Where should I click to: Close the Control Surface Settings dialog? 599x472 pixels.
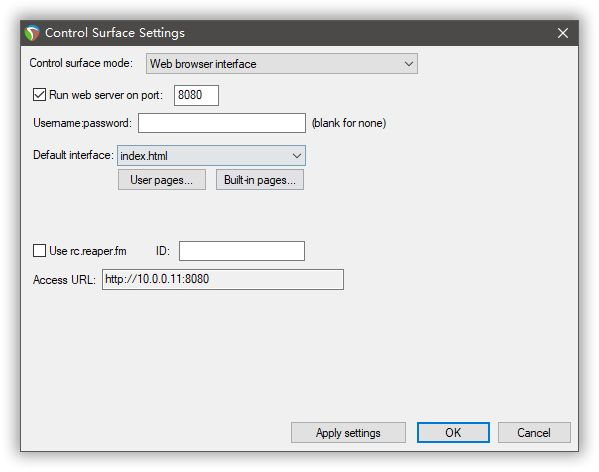[562, 33]
